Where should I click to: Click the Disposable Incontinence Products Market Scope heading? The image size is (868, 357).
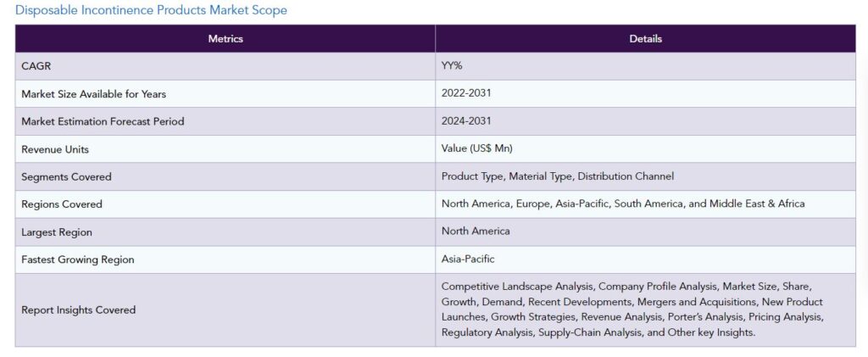151,10
